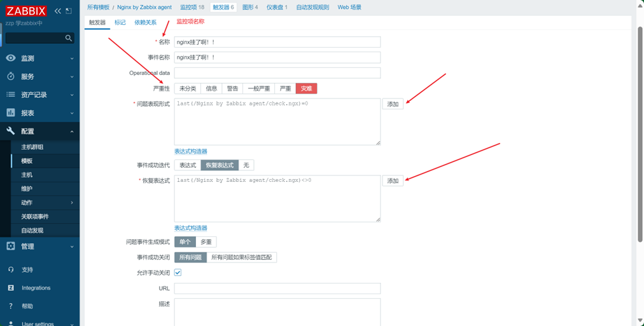Open Nginx by Zabbix agent breadcrumb
The width and height of the screenshot is (644, 326).
144,7
